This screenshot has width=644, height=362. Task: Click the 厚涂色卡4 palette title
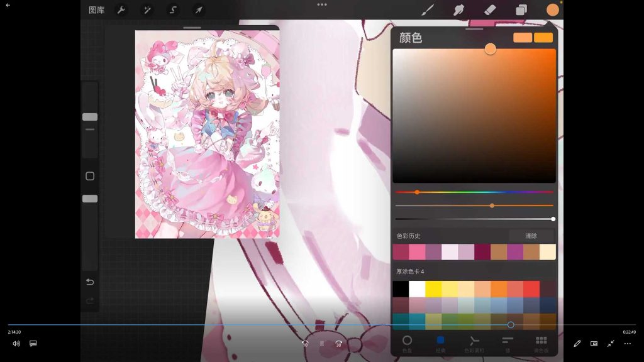(410, 271)
